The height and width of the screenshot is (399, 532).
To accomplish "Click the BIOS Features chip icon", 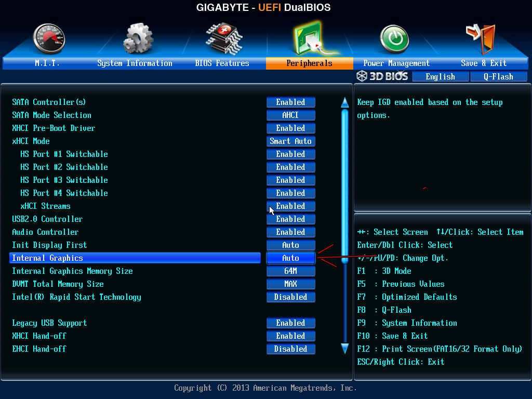I will coord(224,39).
